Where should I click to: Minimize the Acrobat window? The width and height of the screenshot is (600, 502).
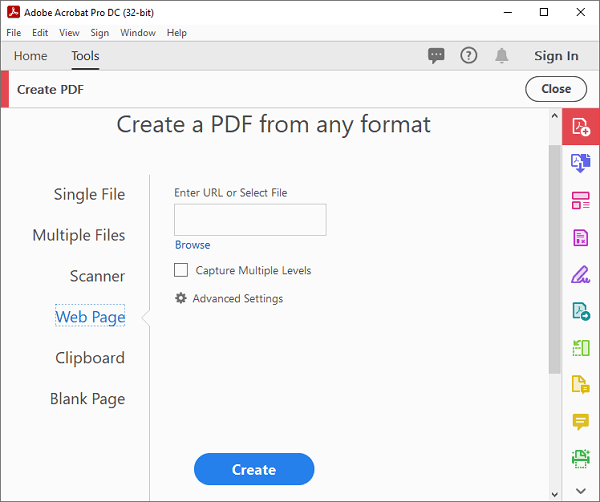point(508,12)
